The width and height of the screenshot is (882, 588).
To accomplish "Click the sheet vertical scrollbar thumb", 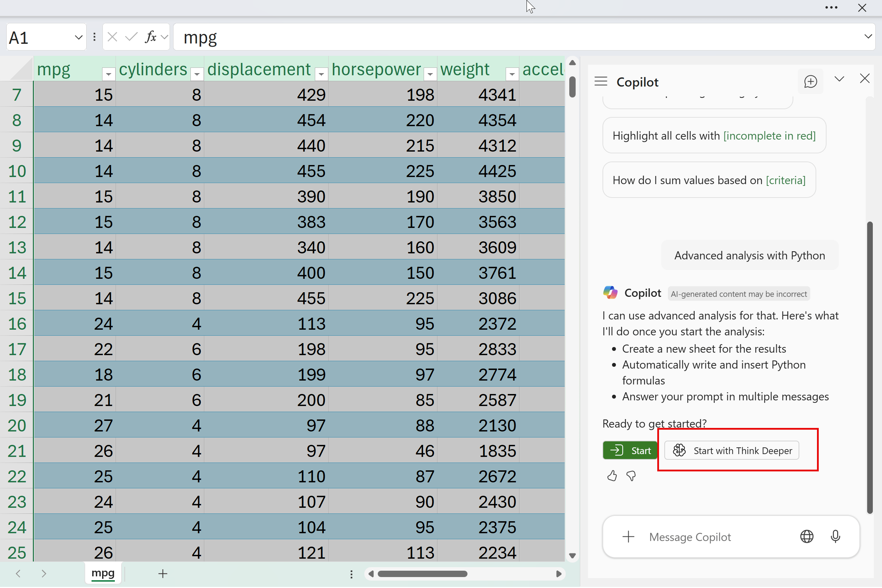I will (572, 87).
